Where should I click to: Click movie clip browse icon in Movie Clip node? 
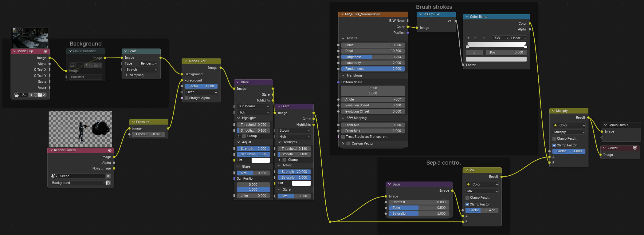pos(17,95)
